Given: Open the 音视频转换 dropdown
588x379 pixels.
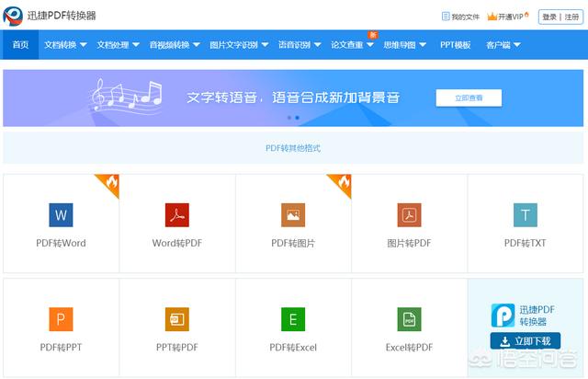Looking at the screenshot, I should (175, 44).
